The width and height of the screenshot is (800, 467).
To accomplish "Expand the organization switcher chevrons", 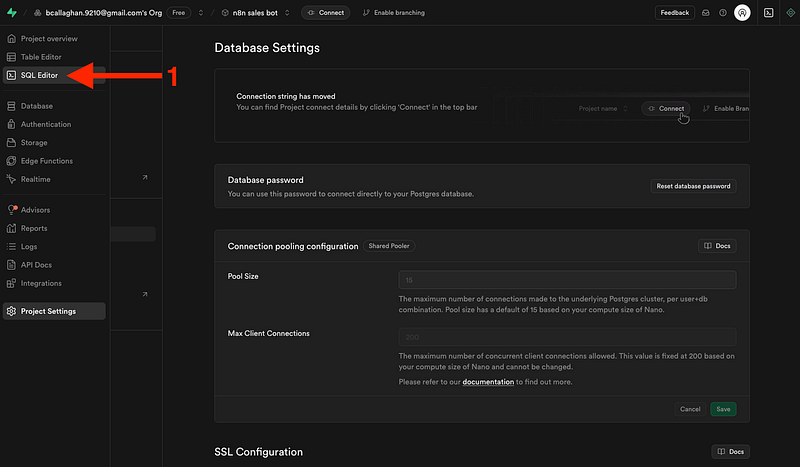I will (x=200, y=13).
